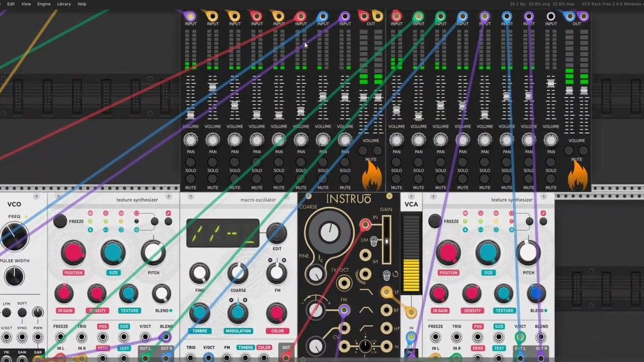Click right texture synthesizer blend mode button
Screen dimensions: 644x362
coord(529,221)
